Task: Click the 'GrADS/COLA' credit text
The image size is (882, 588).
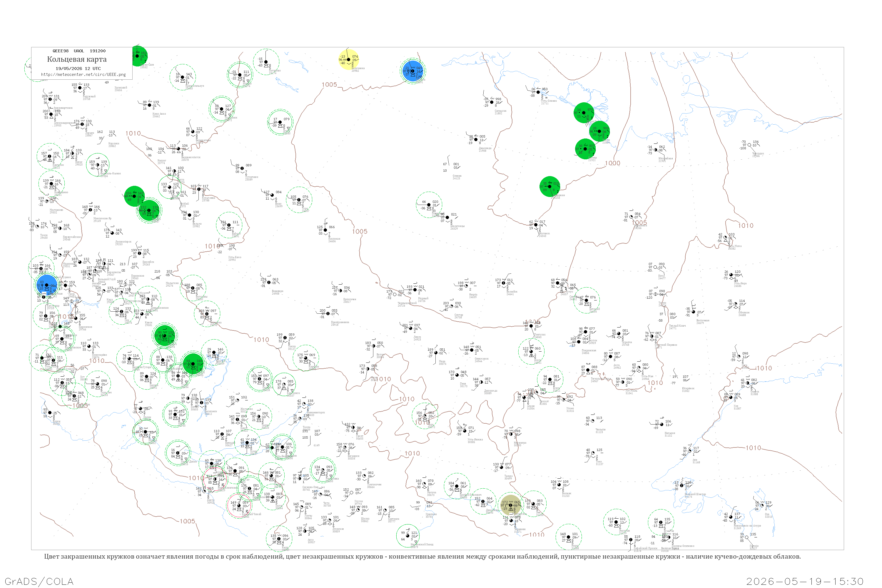Action: 39,581
